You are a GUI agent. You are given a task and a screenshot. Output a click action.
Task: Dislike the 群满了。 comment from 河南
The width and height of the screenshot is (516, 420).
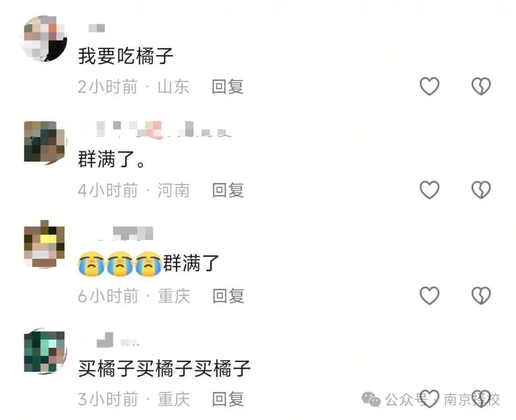coord(481,190)
